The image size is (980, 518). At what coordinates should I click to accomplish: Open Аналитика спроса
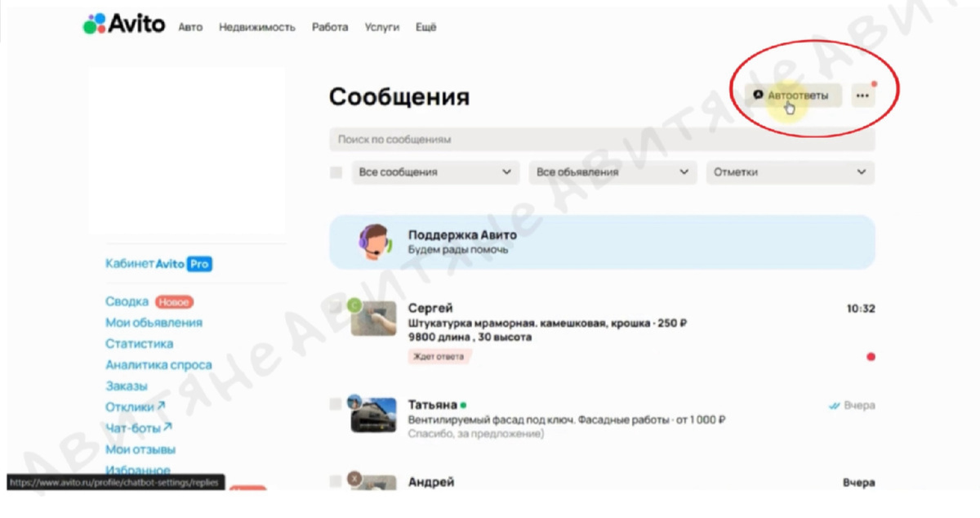[x=158, y=365]
